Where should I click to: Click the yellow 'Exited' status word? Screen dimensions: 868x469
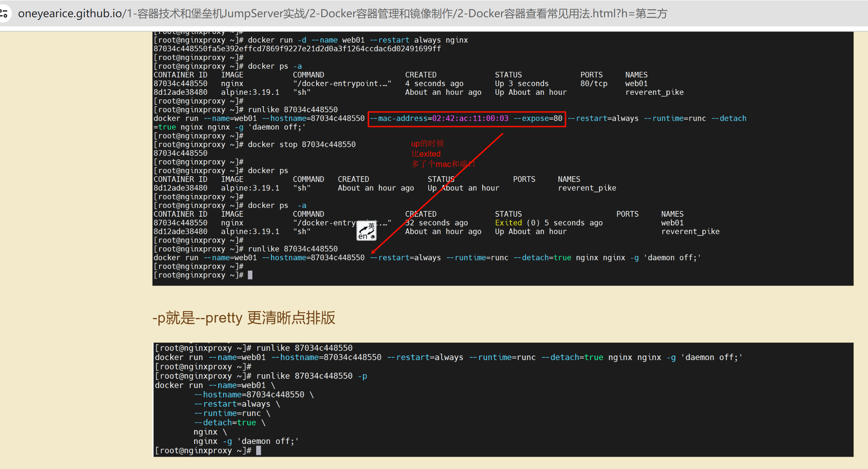pos(508,223)
